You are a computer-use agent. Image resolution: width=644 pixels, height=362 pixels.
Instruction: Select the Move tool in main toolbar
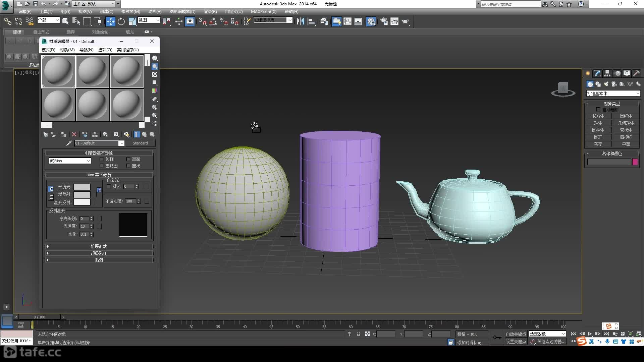pyautogui.click(x=110, y=21)
